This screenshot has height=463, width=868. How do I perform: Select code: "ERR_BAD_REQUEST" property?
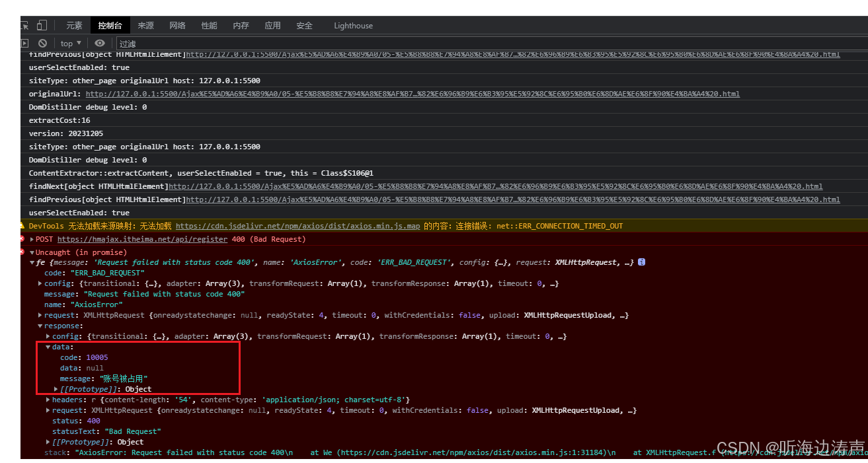pyautogui.click(x=95, y=273)
